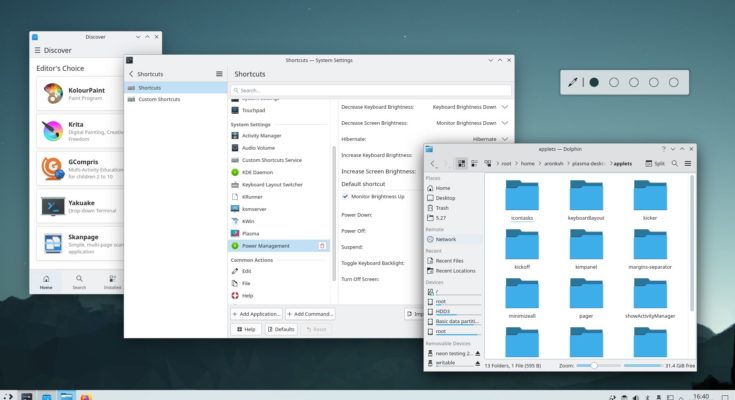Delete the Power Management shortcut entry
735x400 pixels.
click(x=322, y=245)
